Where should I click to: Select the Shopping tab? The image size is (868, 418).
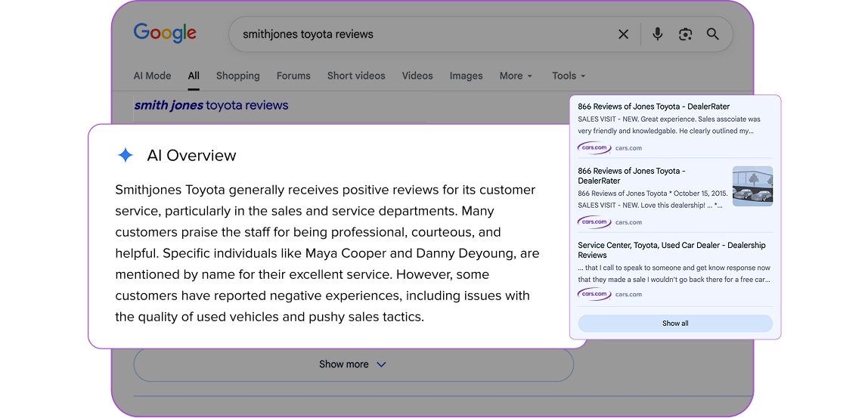[237, 76]
